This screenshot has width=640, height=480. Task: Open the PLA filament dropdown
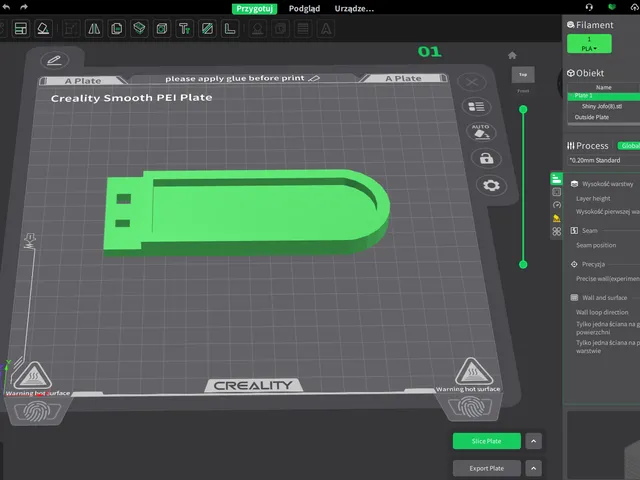[x=589, y=44]
